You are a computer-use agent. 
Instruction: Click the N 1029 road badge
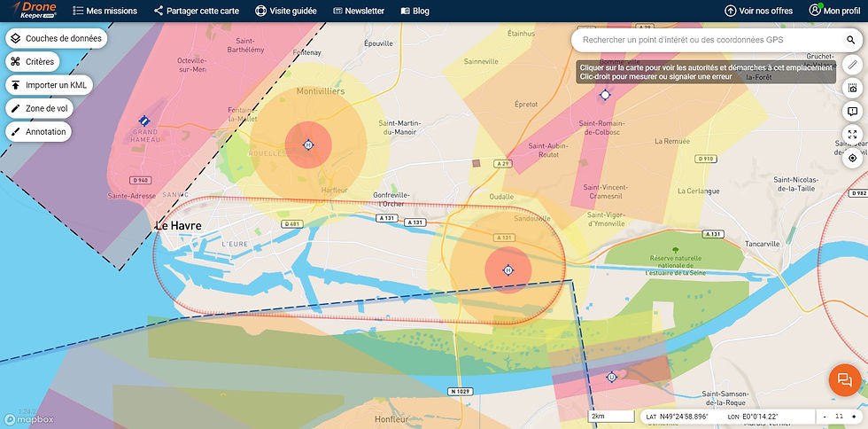pyautogui.click(x=460, y=391)
